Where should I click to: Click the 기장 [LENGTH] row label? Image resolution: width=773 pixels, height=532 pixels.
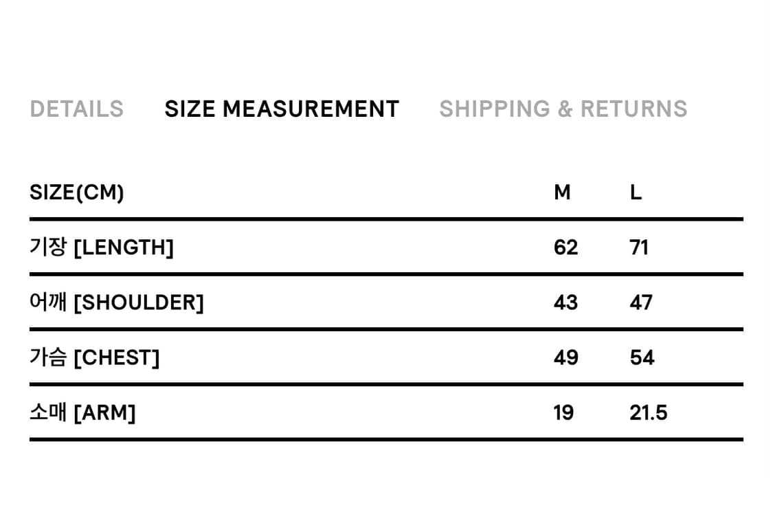[x=102, y=247]
